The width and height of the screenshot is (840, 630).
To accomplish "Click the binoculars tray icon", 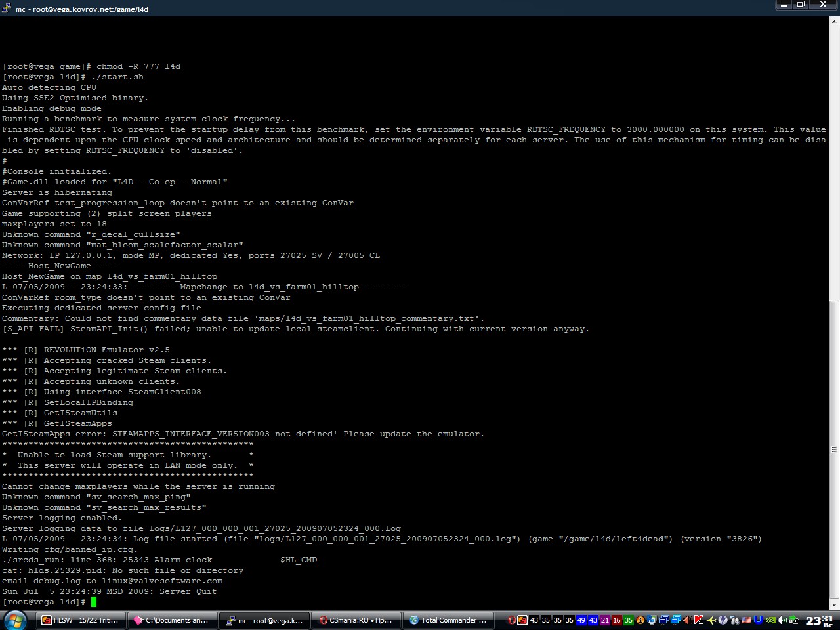I will (734, 620).
